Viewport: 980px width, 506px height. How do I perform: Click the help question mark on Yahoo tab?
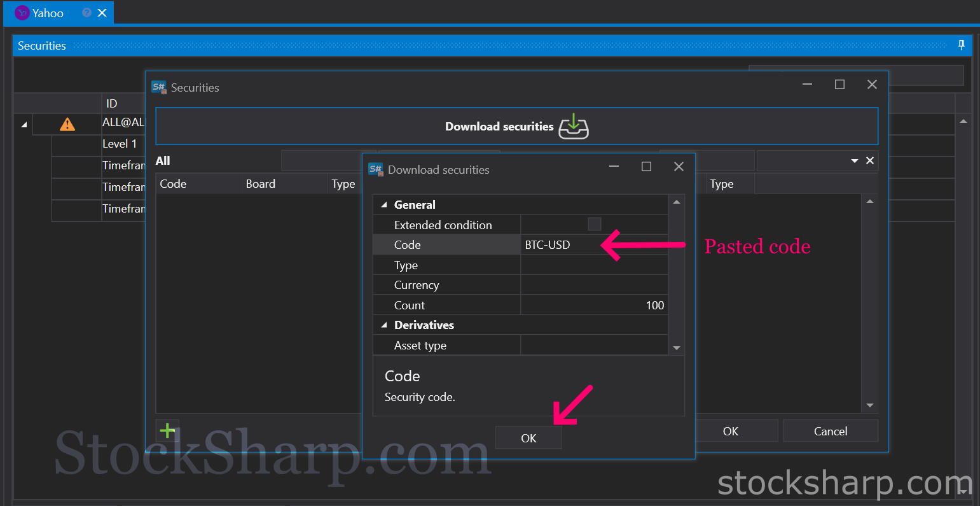[87, 13]
